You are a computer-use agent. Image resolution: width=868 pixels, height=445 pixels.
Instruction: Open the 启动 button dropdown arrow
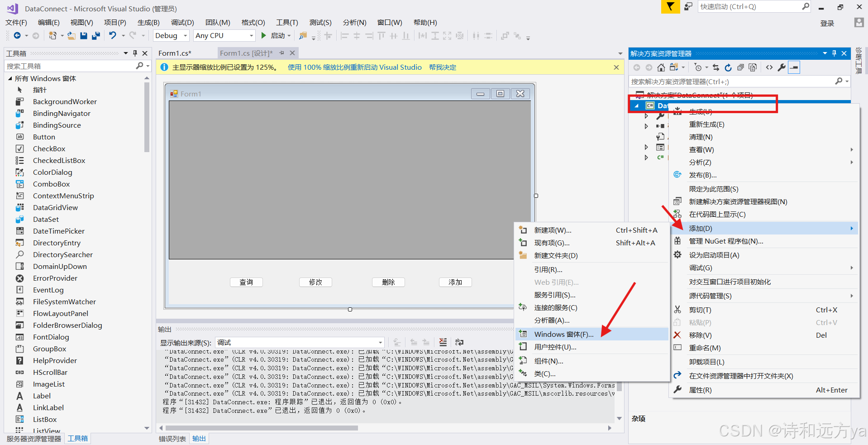point(289,35)
